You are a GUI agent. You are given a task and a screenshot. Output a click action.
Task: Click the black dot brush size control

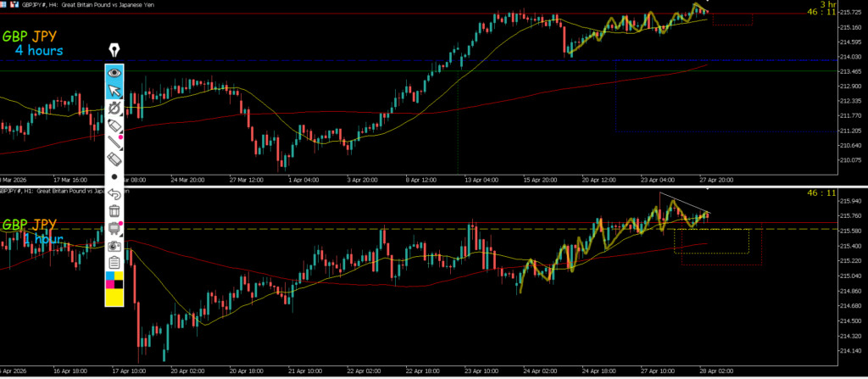point(114,176)
